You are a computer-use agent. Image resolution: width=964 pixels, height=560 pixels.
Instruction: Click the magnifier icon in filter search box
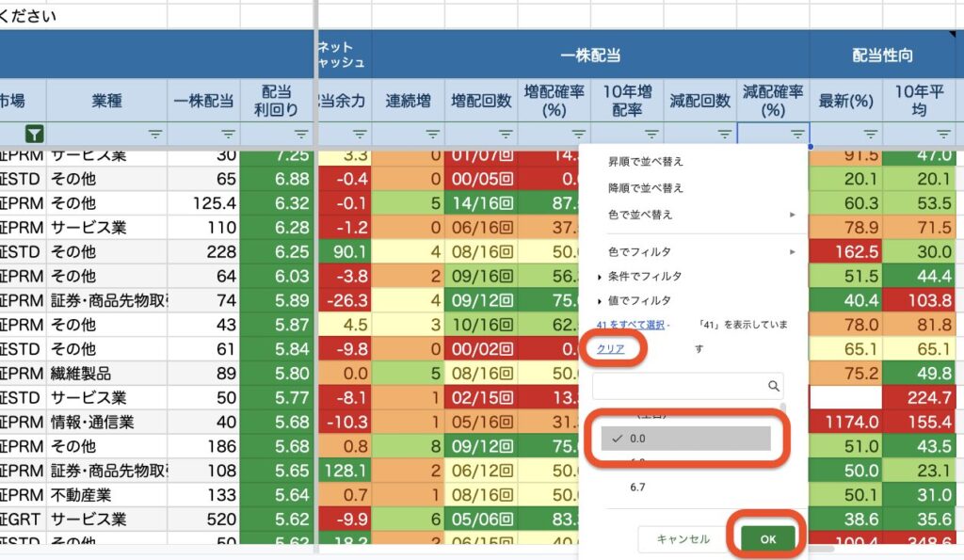point(774,386)
